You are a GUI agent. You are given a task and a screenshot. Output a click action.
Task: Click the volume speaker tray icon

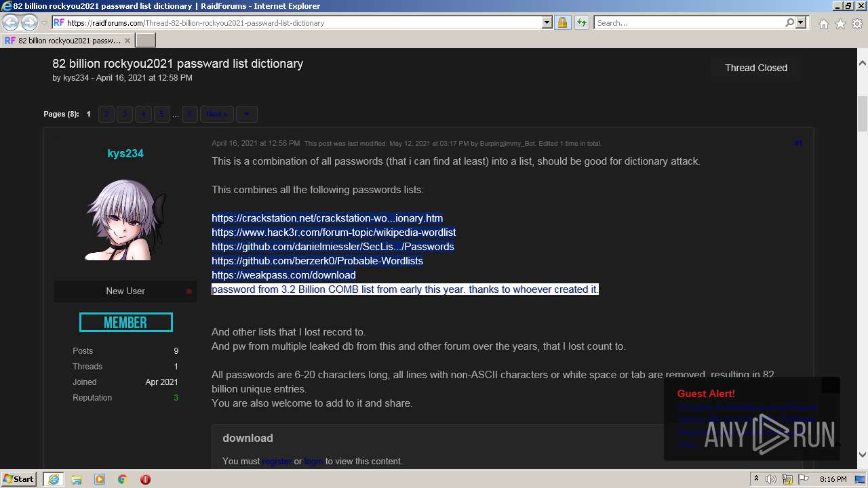coord(771,479)
